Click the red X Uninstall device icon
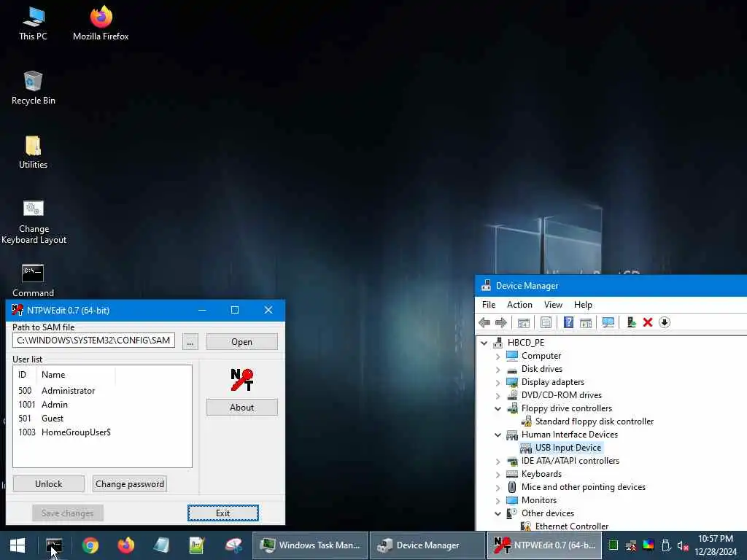Image resolution: width=747 pixels, height=560 pixels. 648,322
